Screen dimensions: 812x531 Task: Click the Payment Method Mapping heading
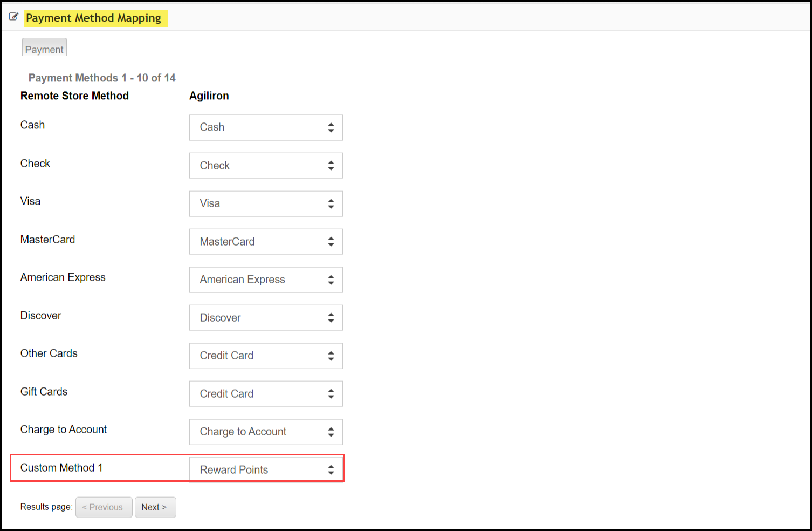[x=94, y=18]
